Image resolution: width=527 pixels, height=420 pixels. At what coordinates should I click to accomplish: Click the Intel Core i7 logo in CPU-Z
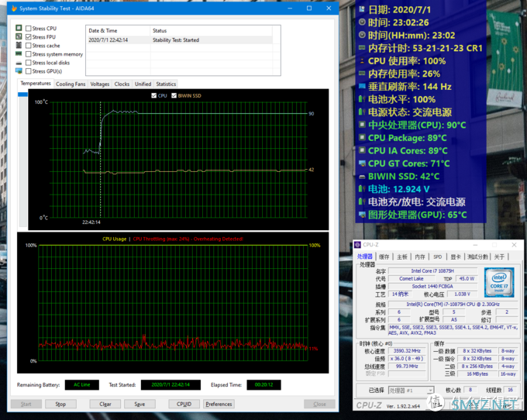pyautogui.click(x=497, y=283)
